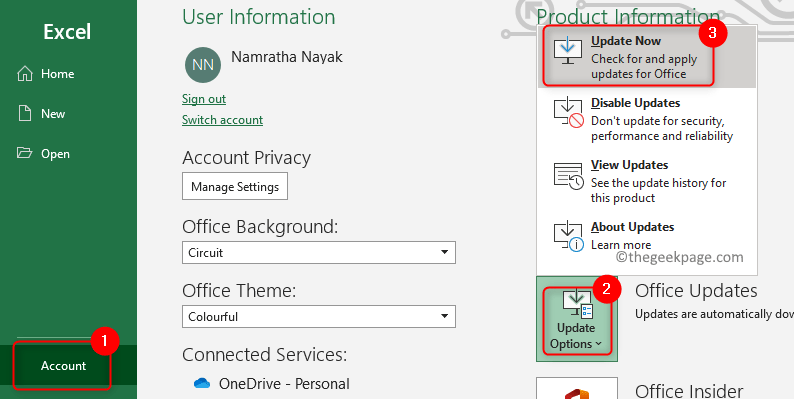Viewport: 794px width, 399px height.
Task: Click the Sign out link
Action: click(x=204, y=99)
